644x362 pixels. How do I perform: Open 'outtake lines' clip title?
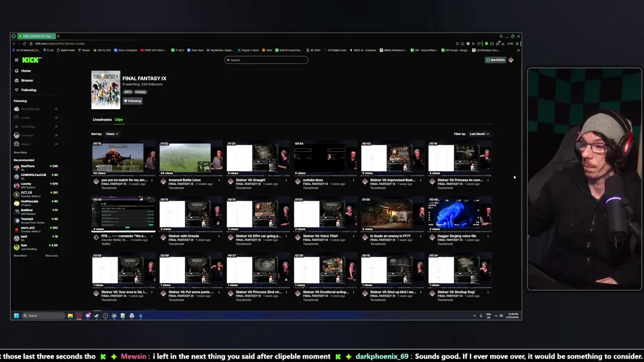313,180
